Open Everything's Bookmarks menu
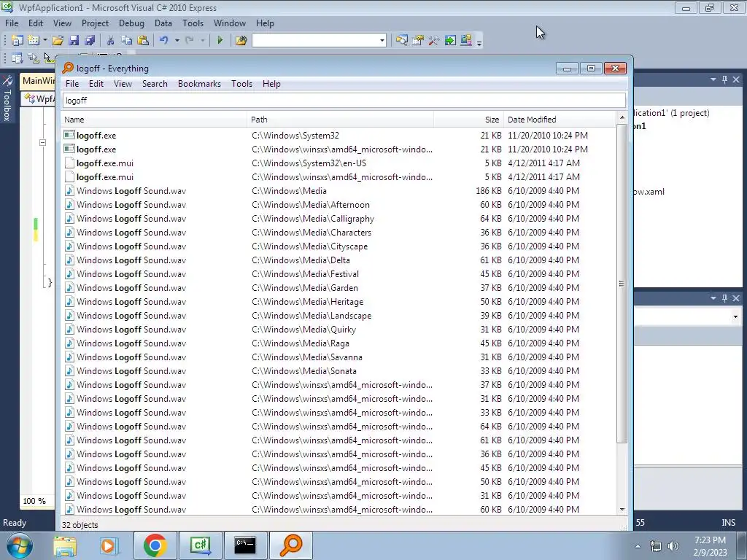 [x=199, y=84]
